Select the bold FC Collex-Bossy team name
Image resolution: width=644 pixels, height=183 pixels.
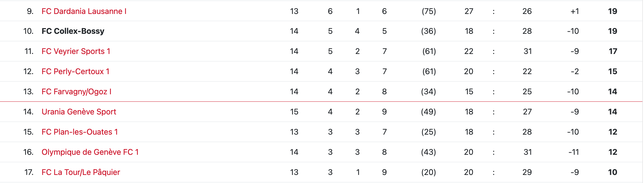73,31
